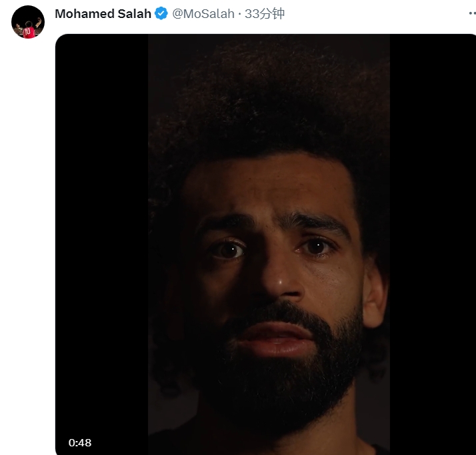Click the 0:48 duration badge
476x455 pixels.
80,443
